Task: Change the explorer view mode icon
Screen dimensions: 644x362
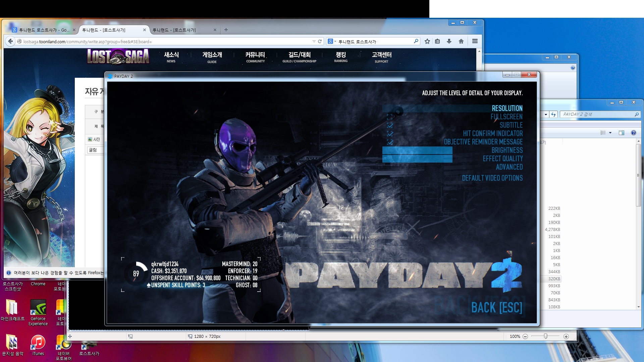Action: pyautogui.click(x=603, y=133)
